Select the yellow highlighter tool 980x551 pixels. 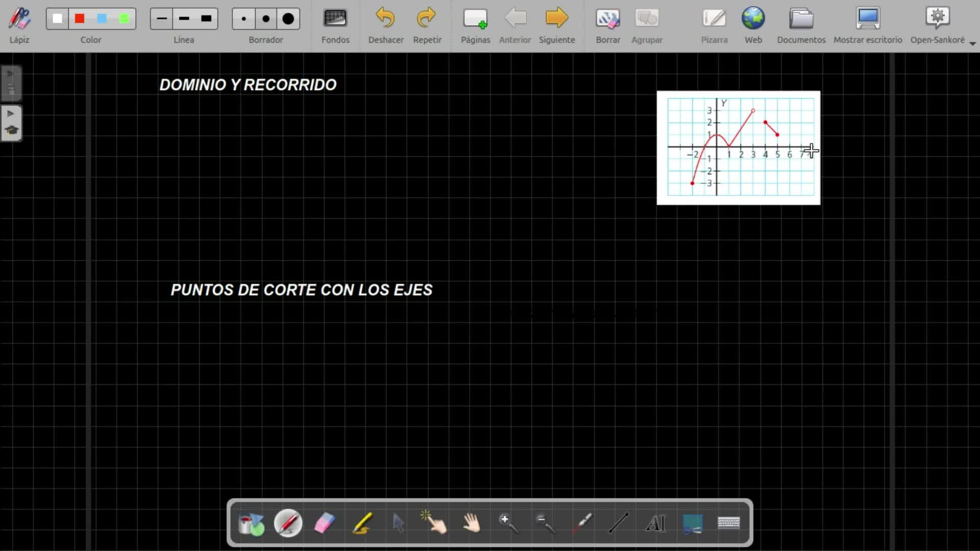pos(362,523)
